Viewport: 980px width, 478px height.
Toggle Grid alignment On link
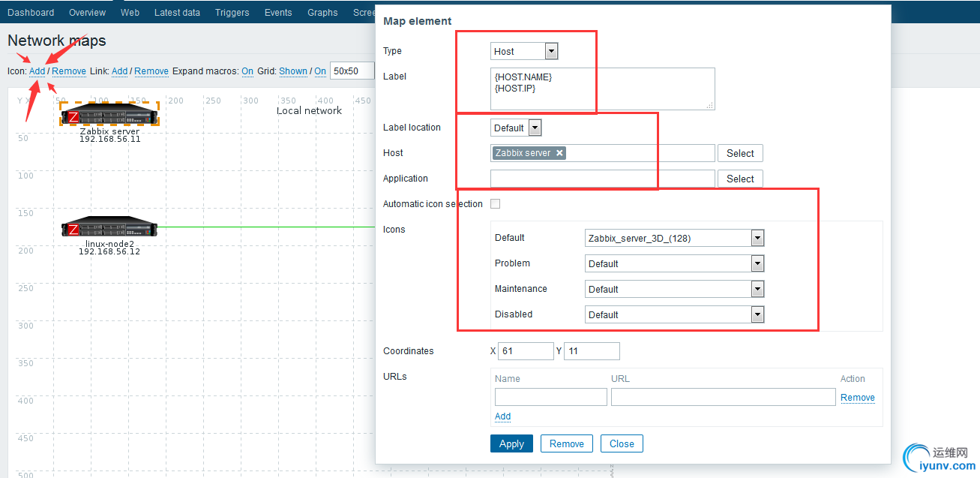pos(320,71)
